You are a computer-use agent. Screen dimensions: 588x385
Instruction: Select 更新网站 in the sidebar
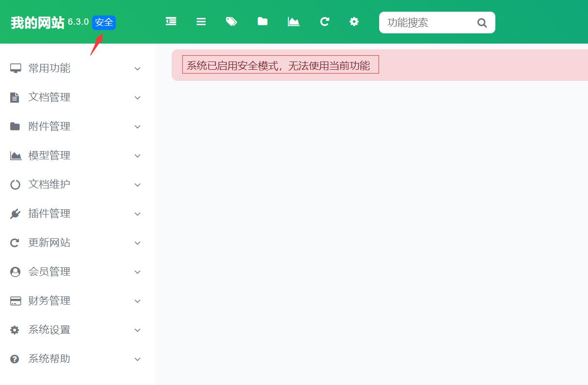[x=49, y=243]
